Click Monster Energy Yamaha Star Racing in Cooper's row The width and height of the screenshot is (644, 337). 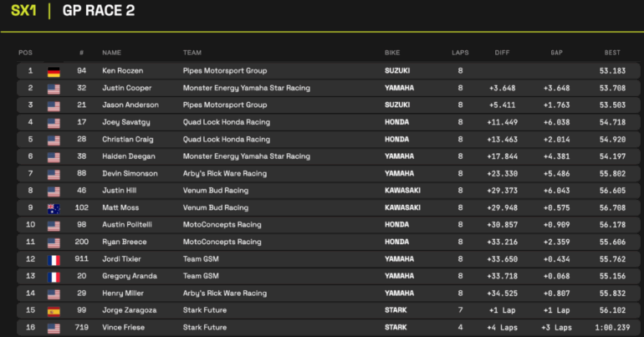pos(246,89)
